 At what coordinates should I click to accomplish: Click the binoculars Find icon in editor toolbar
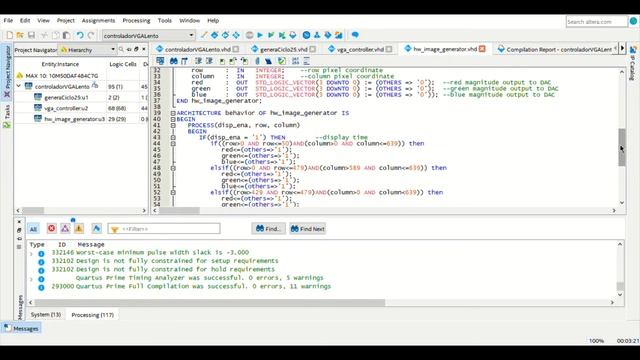point(173,61)
